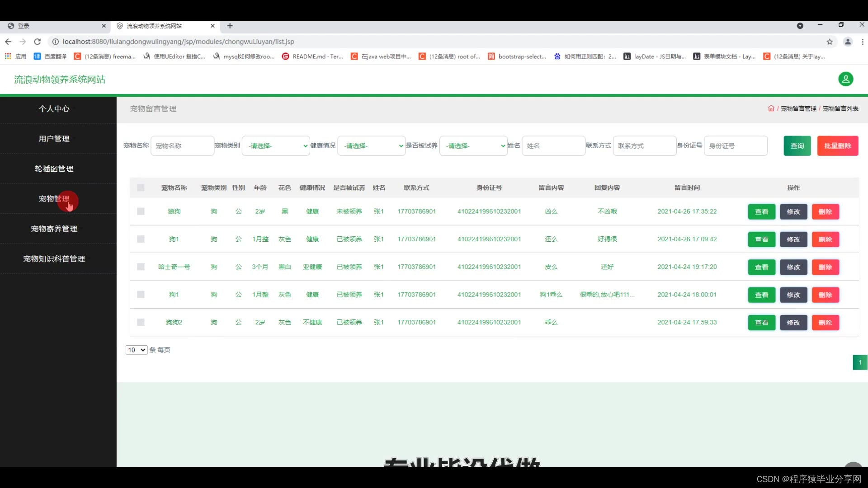Bookmark this page with star icon
The image size is (868, 488).
830,42
